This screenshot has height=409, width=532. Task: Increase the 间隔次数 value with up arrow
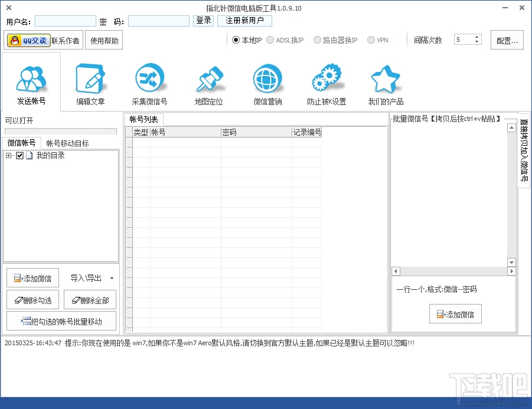click(476, 37)
